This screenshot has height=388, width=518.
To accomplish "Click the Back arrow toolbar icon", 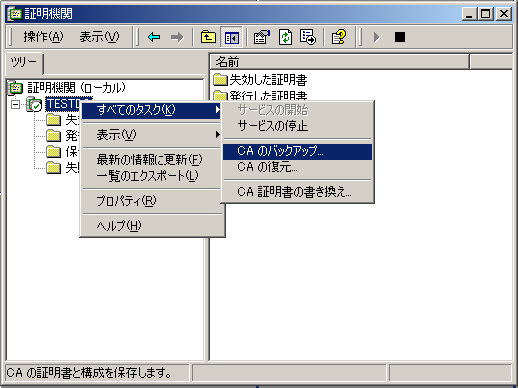I will [154, 37].
